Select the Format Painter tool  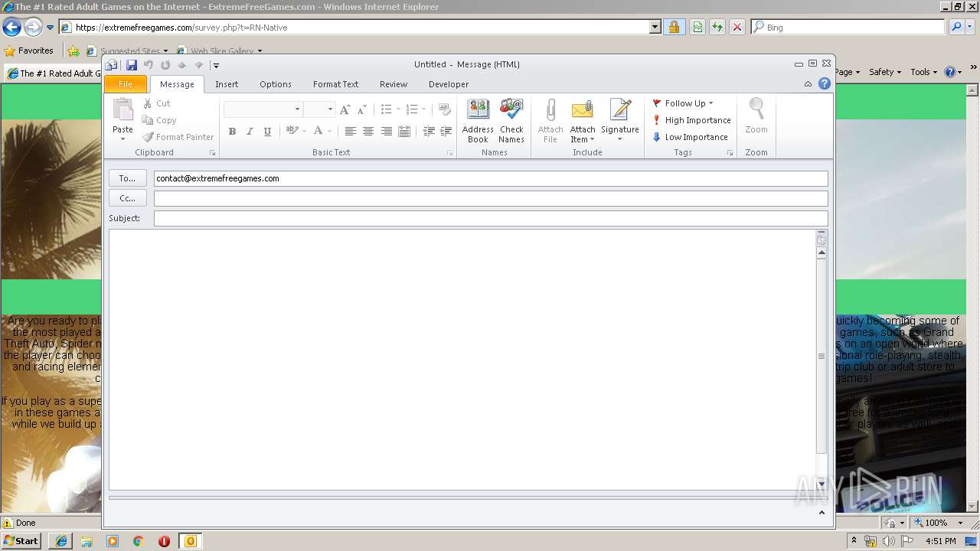178,137
